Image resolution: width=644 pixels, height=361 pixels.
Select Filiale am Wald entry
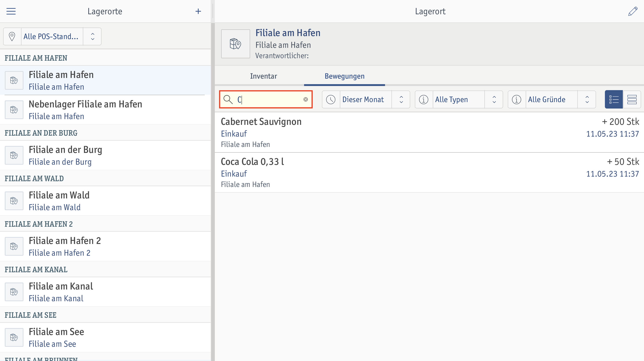click(x=105, y=201)
